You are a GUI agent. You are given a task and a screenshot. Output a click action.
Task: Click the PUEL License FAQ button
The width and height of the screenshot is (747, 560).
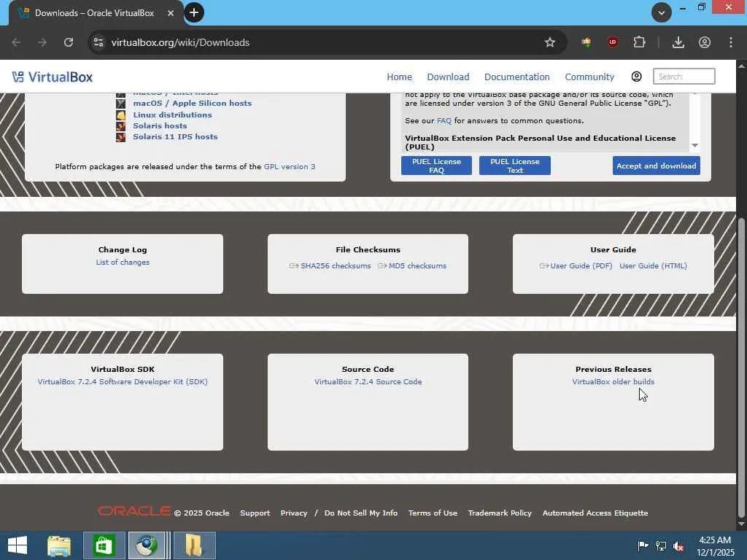[436, 166]
